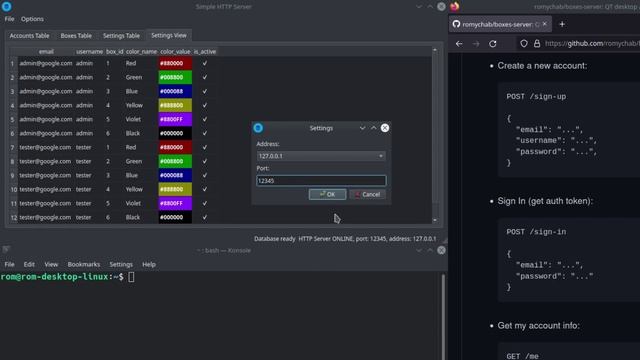Confirm settings with the OK button

327,194
